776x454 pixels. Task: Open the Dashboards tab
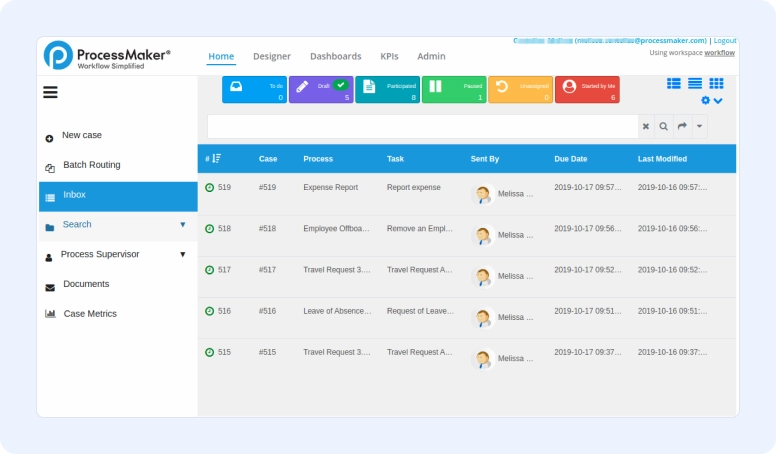[x=336, y=56]
